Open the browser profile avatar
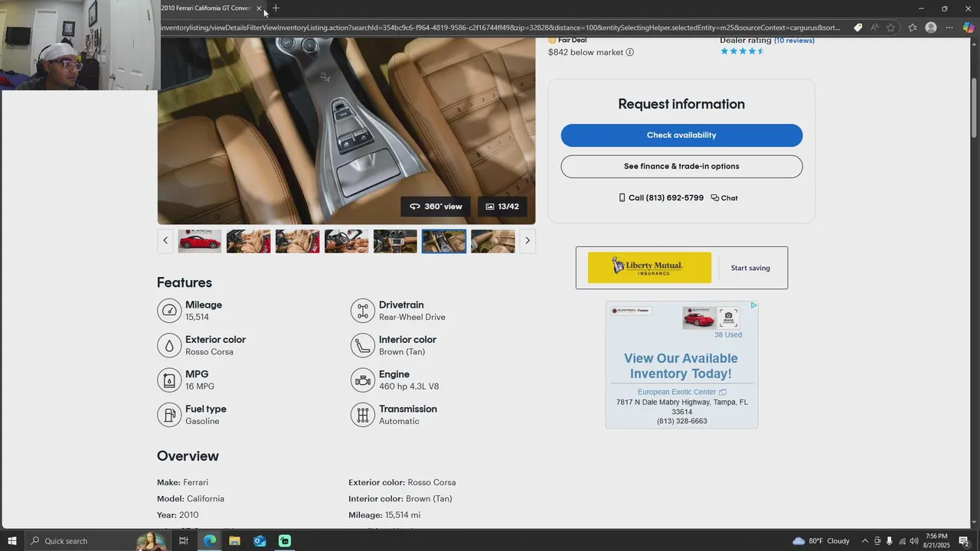This screenshot has height=551, width=980. pos(931,28)
